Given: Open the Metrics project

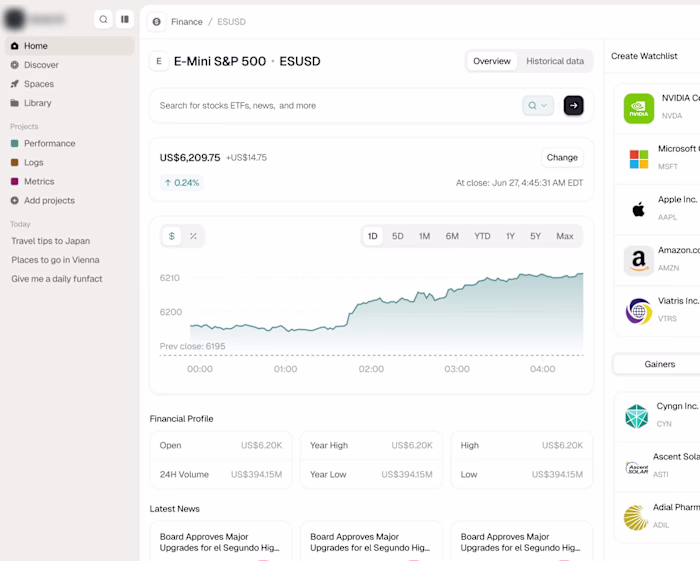Looking at the screenshot, I should (39, 182).
